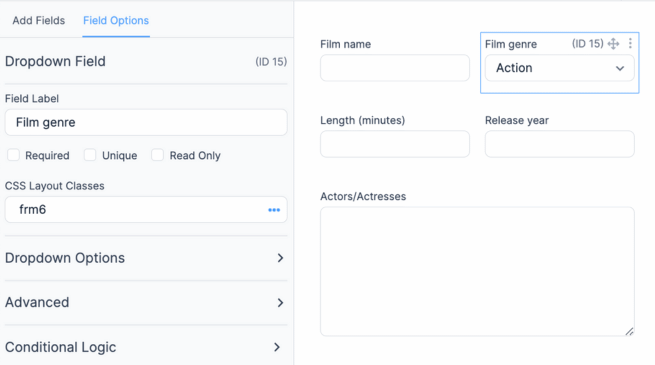
Task: Click the (ID 15) text in the sidebar header
Action: click(271, 62)
